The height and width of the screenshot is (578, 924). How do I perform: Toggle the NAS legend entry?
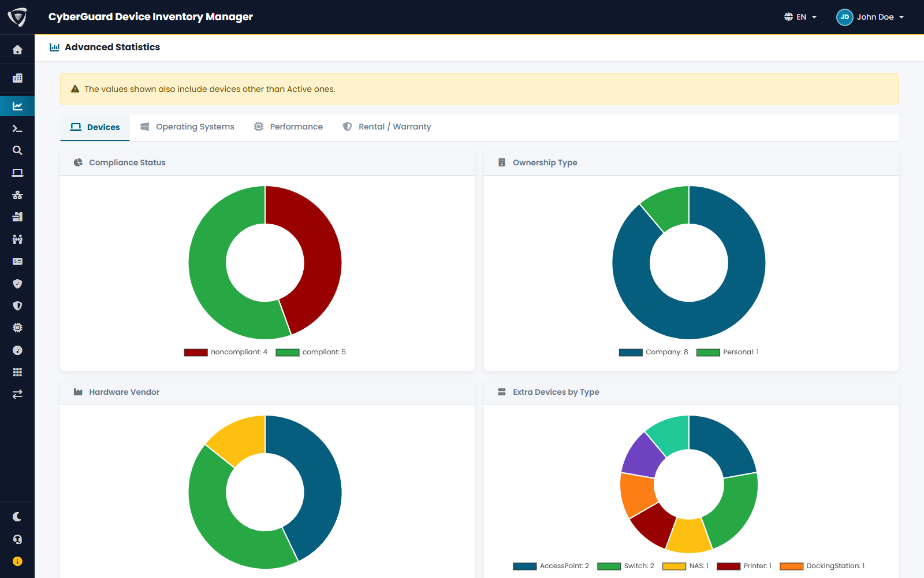tap(686, 566)
